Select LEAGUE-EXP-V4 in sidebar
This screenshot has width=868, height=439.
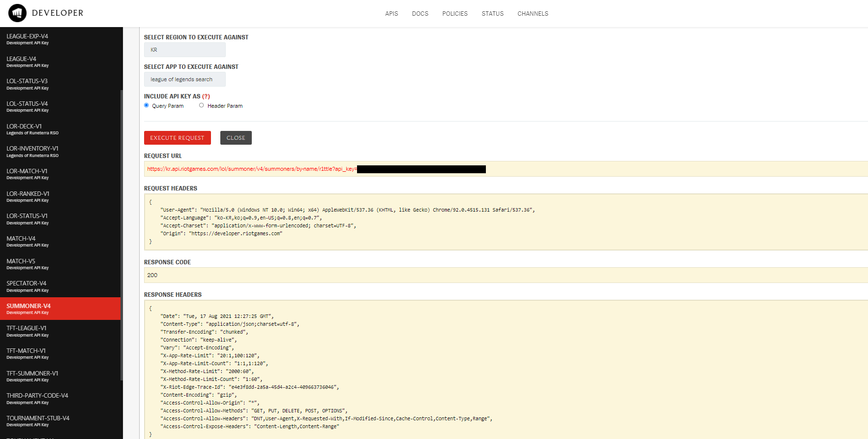click(x=60, y=39)
